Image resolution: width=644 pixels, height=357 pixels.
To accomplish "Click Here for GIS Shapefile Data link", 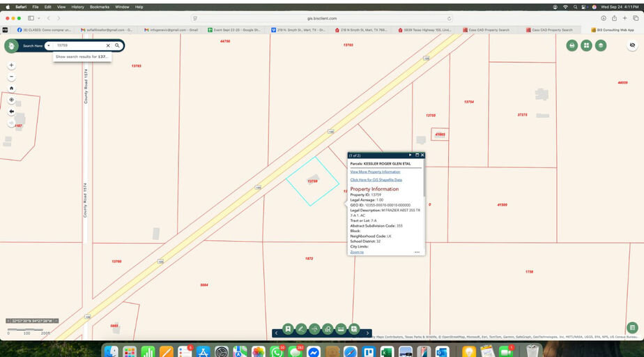I will click(376, 180).
